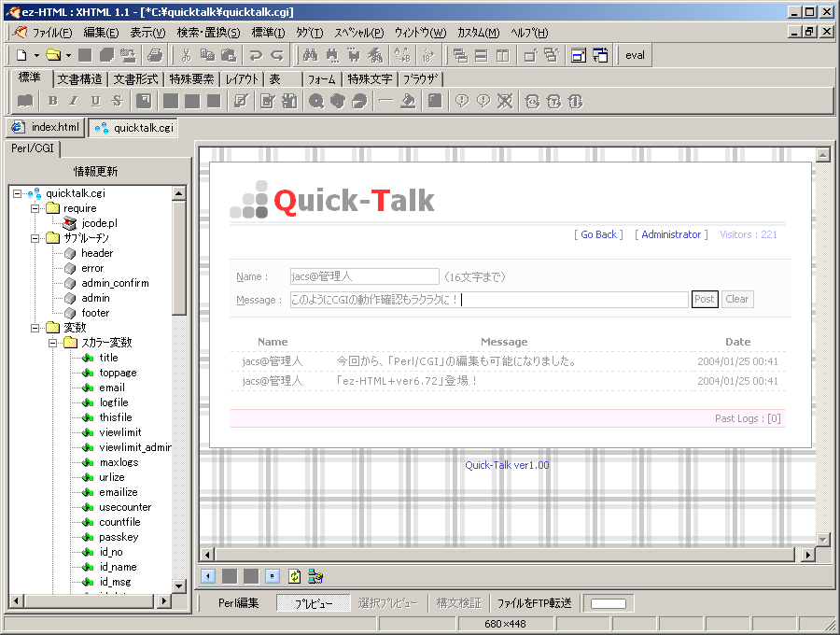
Task: Click the Post button in preview
Action: 705,299
